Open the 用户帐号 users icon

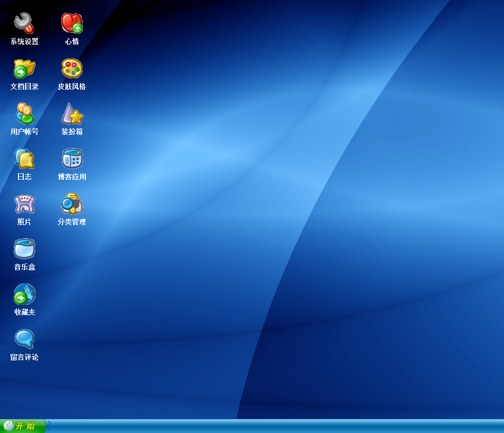pos(24,113)
